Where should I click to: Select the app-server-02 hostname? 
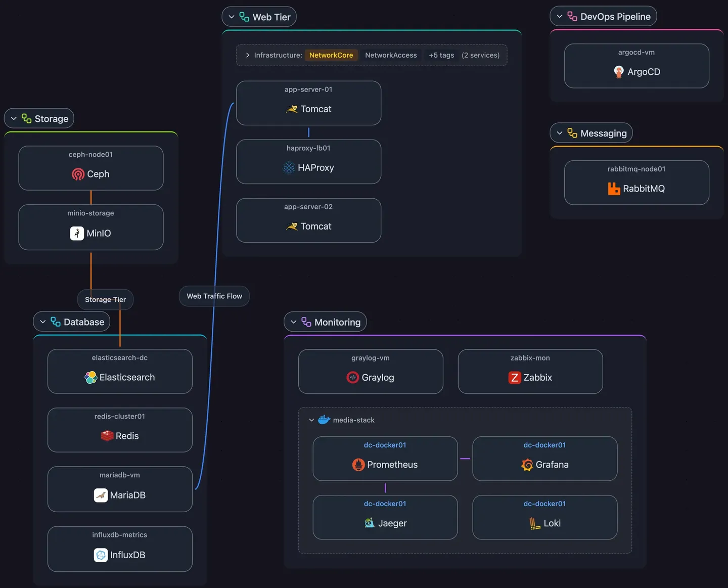coord(308,207)
